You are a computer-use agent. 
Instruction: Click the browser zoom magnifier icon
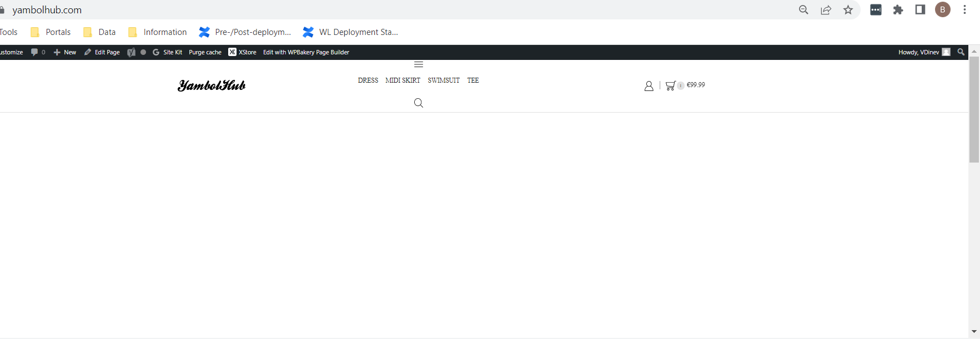click(803, 9)
